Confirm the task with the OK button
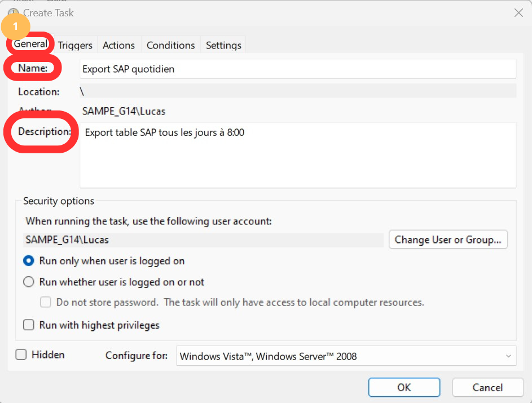The height and width of the screenshot is (403, 532). coord(404,387)
